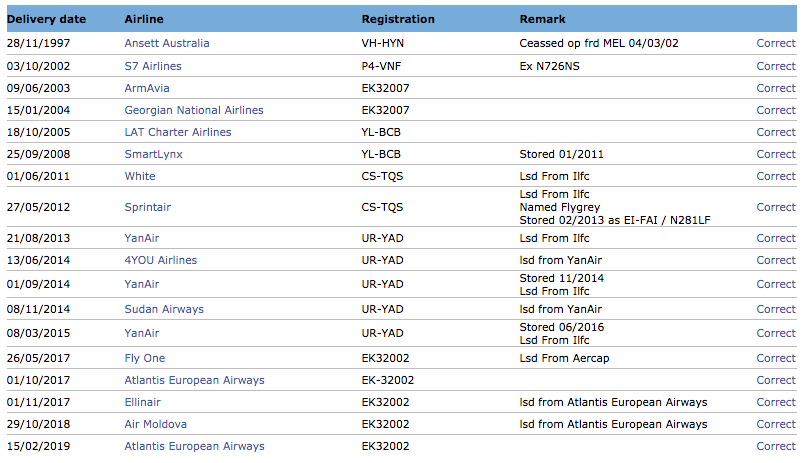Click Correct for the 01/09/2014 YanAir row
Viewport: 811px width, 463px height.
click(x=776, y=285)
